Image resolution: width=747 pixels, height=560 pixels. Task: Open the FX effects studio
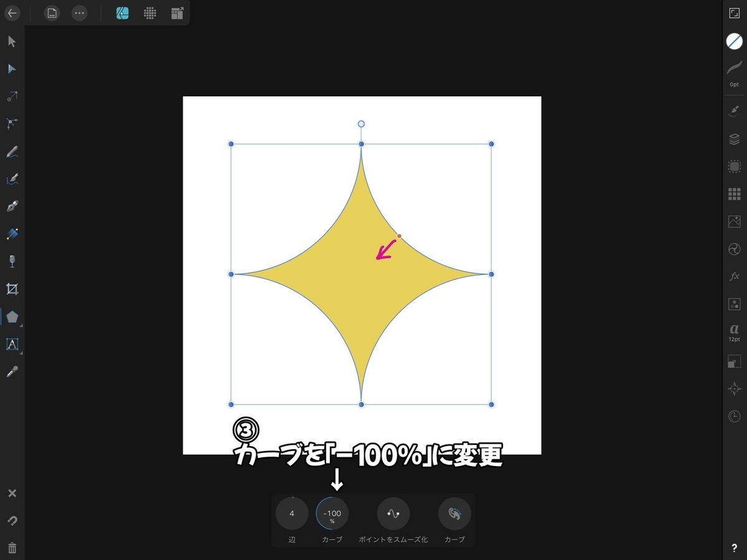[734, 276]
